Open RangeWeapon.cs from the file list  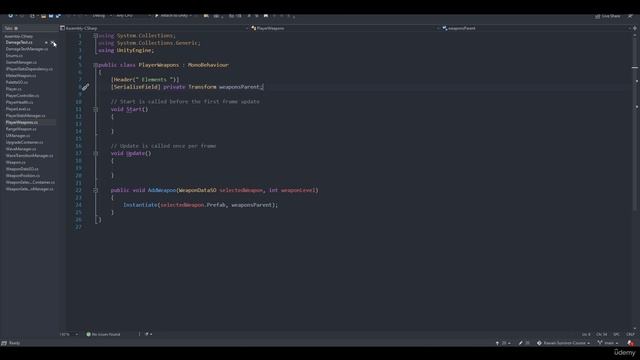(21, 129)
